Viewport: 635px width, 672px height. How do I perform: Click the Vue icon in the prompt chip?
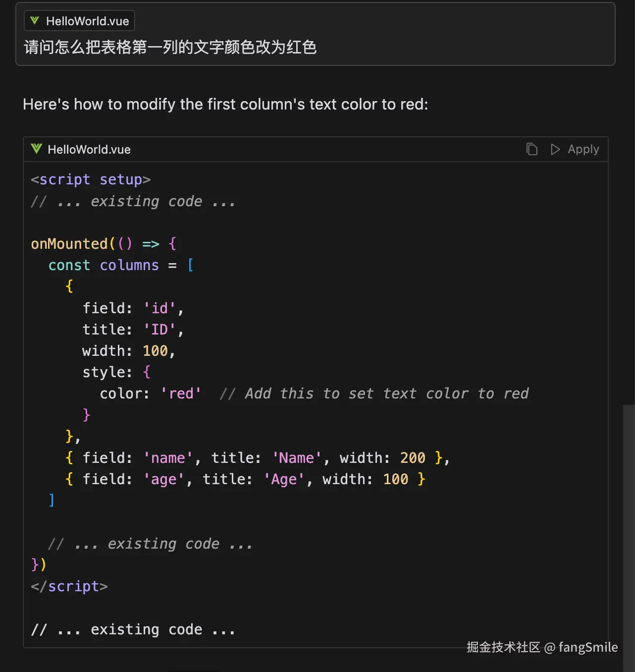point(35,21)
